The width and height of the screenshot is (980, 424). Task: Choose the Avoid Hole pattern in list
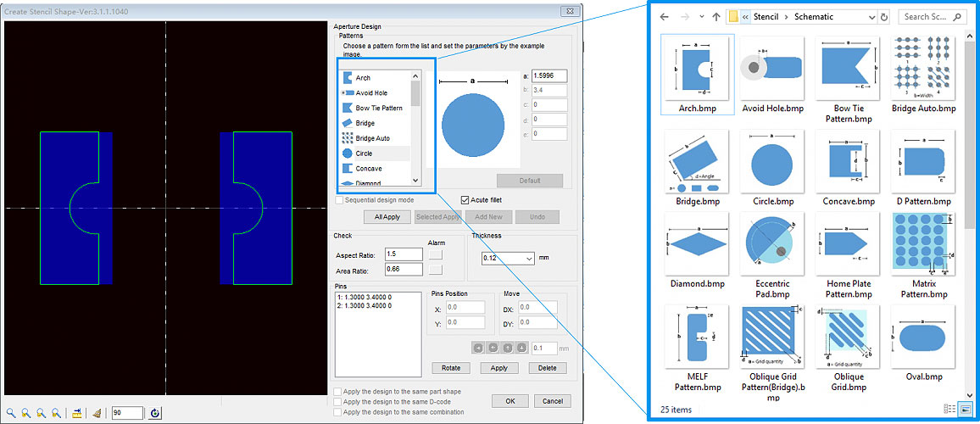(371, 92)
